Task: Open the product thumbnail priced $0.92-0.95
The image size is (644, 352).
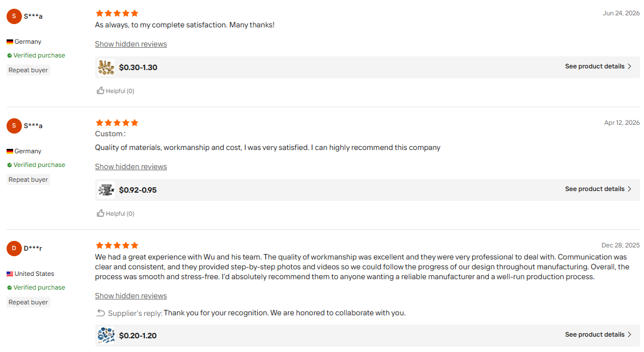Action: 106,190
